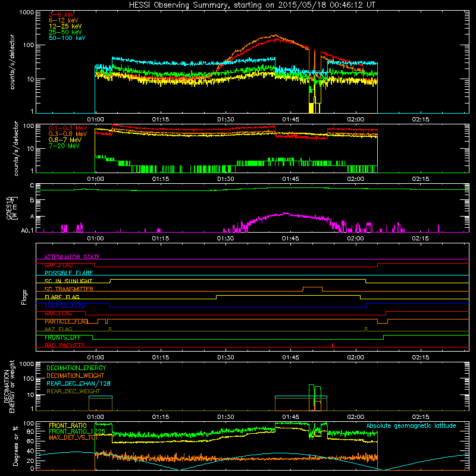Click the 0.3-0.8 MeV legend entry
Viewport: 476px width, 476px height.
click(68, 134)
